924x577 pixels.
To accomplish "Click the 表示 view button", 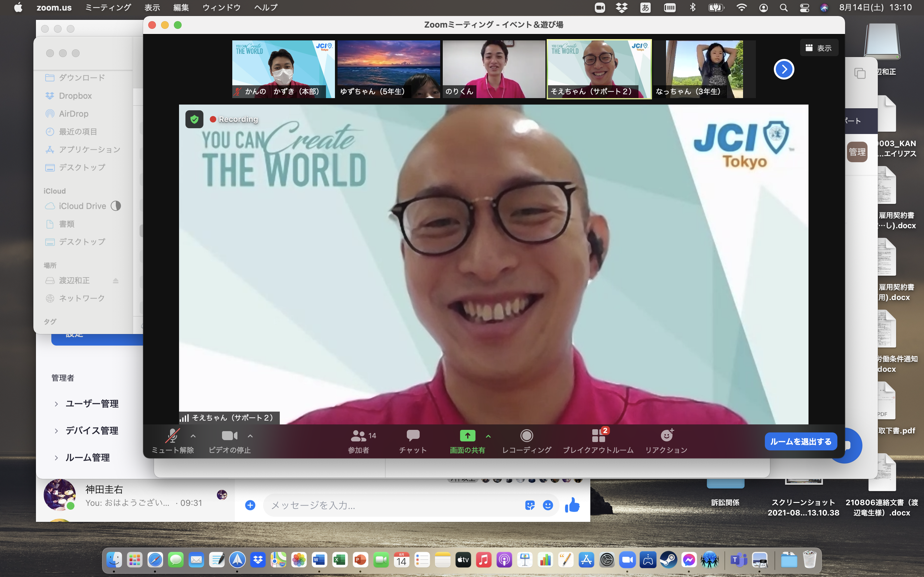I will tap(819, 48).
